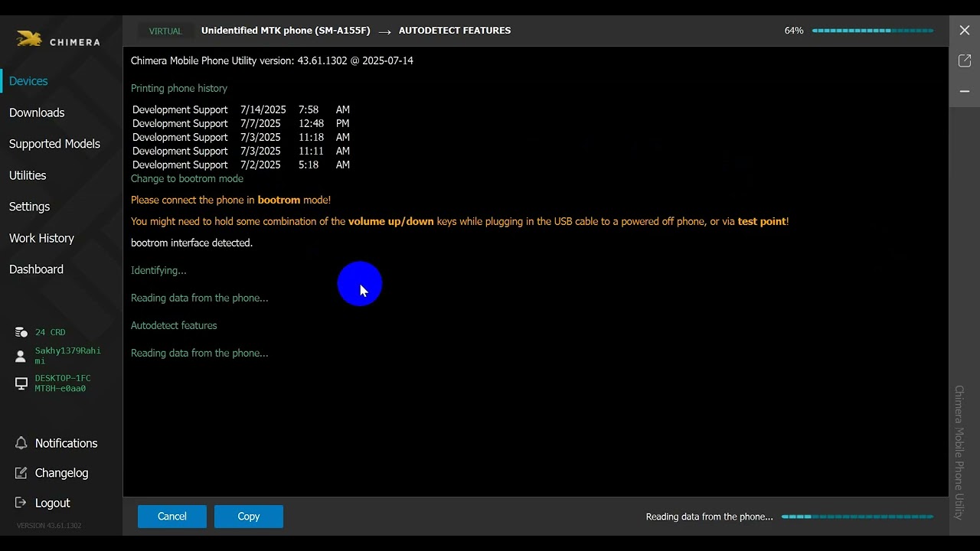Click the Chimera version 43.61.1302 log line
This screenshot has width=980, height=551.
272,60
